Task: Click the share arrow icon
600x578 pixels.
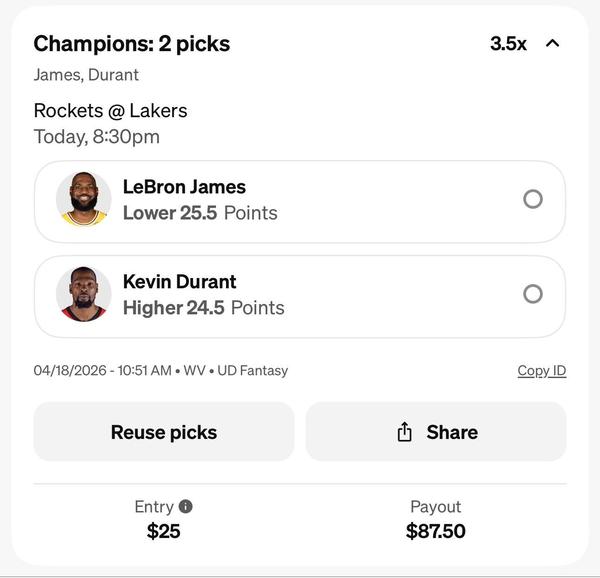Action: click(x=404, y=432)
